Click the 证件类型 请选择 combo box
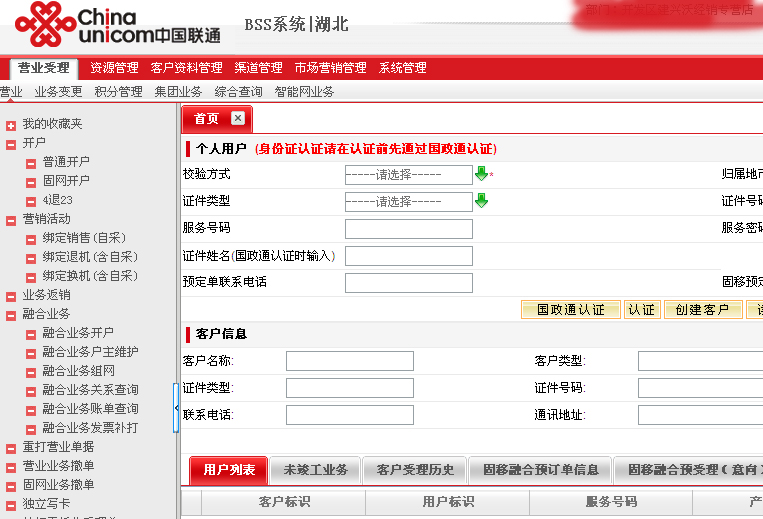The image size is (763, 519). point(409,202)
